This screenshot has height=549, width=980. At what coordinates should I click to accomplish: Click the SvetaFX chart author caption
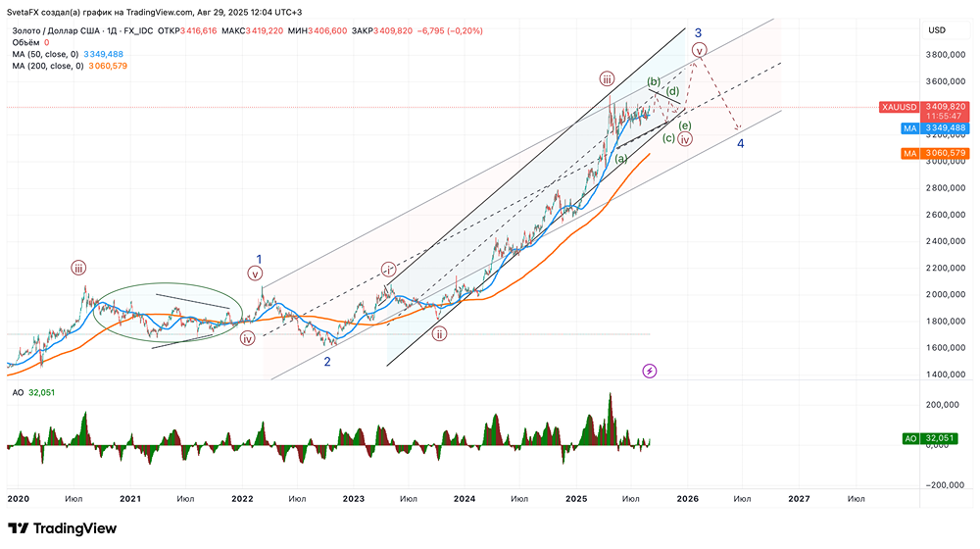[x=155, y=12]
